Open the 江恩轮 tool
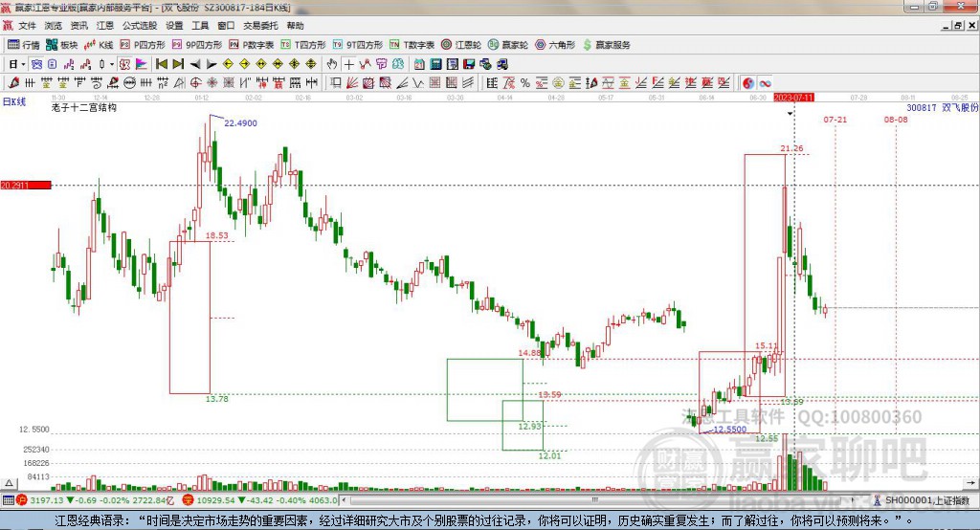This screenshot has height=530, width=980. (x=461, y=45)
